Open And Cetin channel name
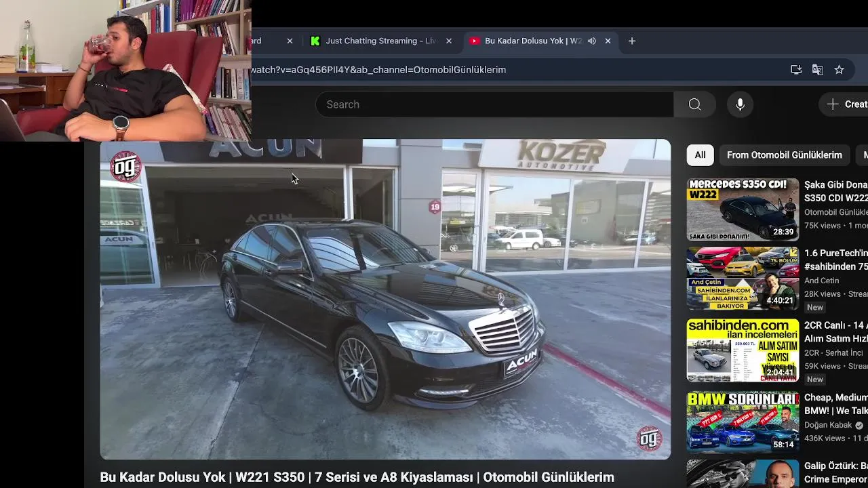This screenshot has width=868, height=488. point(821,281)
